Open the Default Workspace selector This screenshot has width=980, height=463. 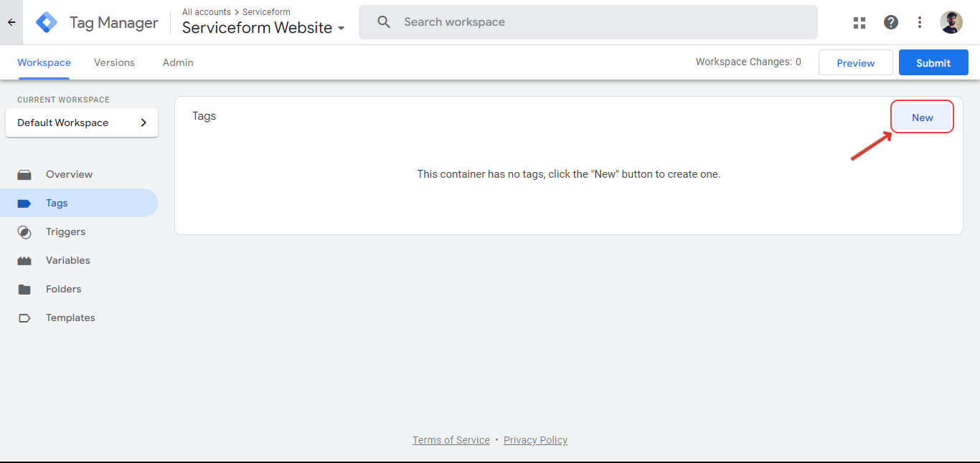tap(82, 123)
